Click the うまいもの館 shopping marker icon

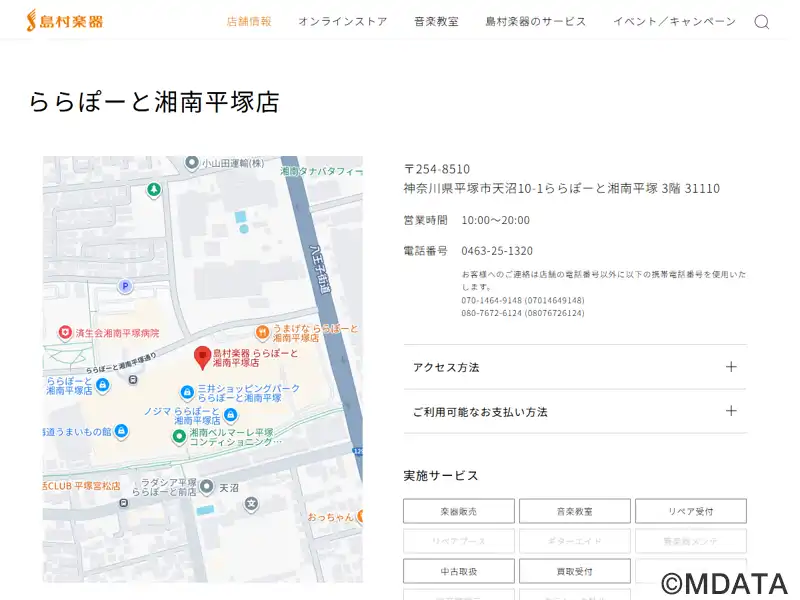[121, 431]
